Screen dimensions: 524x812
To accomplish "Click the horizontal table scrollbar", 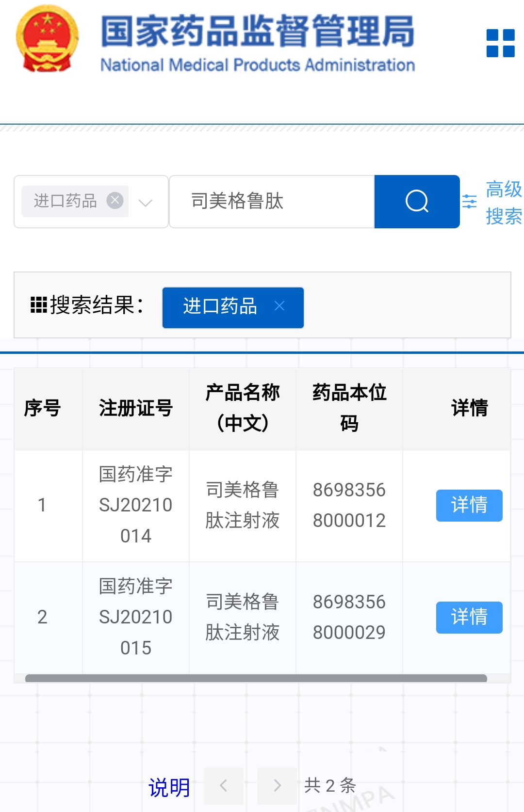I will [256, 678].
